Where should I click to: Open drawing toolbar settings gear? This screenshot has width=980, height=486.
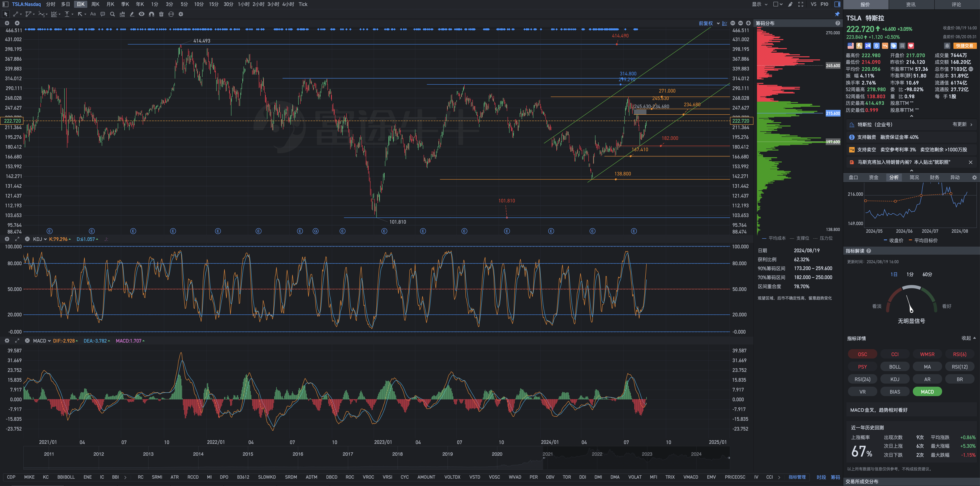point(181,14)
